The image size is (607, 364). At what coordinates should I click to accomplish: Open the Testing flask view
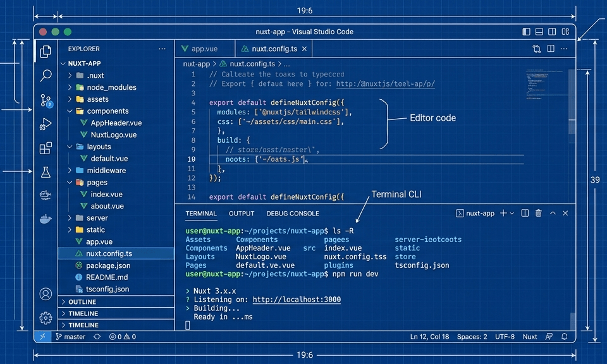pyautogui.click(x=46, y=172)
